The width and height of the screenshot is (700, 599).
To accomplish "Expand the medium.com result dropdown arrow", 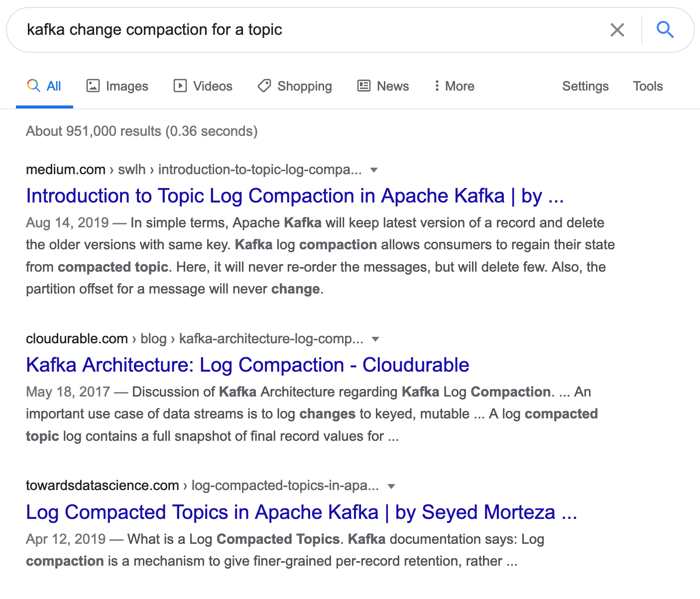I will point(374,170).
